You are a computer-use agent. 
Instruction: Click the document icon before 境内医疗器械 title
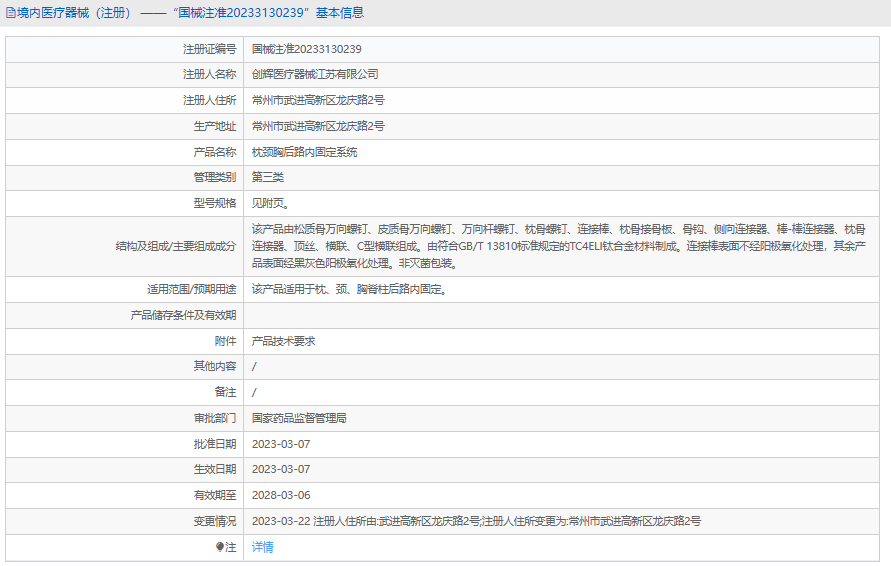click(x=11, y=13)
